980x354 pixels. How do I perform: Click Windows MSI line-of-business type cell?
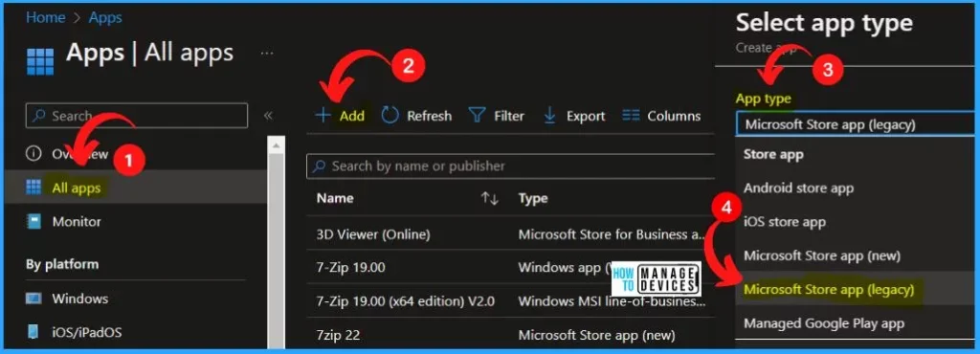612,301
